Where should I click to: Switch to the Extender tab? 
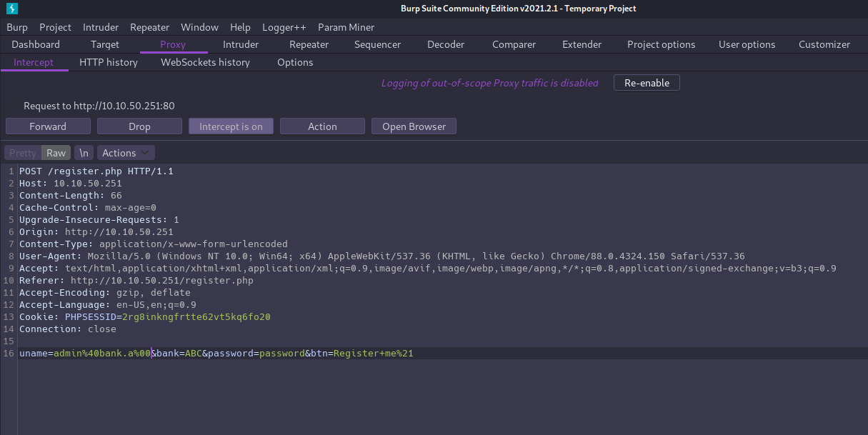tap(582, 44)
